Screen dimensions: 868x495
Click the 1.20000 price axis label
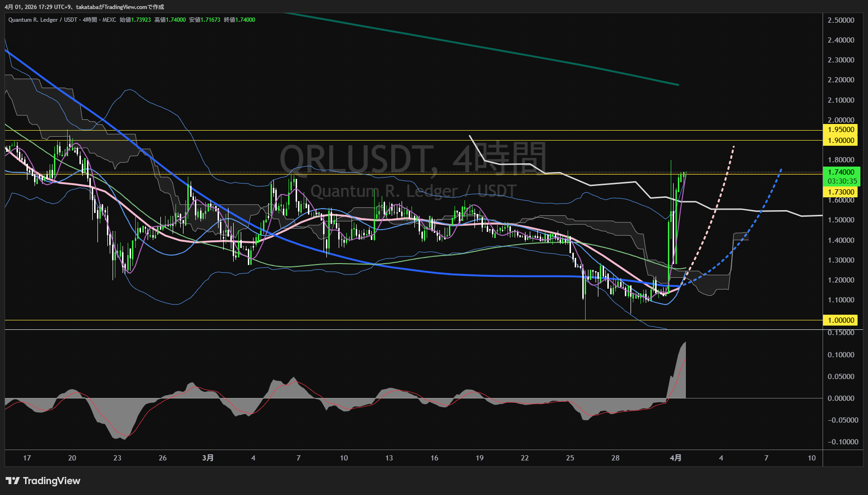pyautogui.click(x=841, y=280)
